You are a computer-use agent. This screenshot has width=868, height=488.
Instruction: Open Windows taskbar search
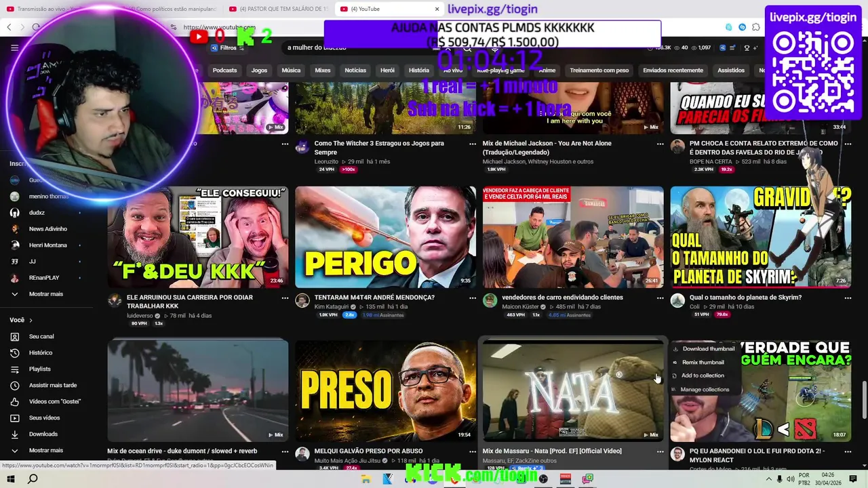click(x=33, y=479)
